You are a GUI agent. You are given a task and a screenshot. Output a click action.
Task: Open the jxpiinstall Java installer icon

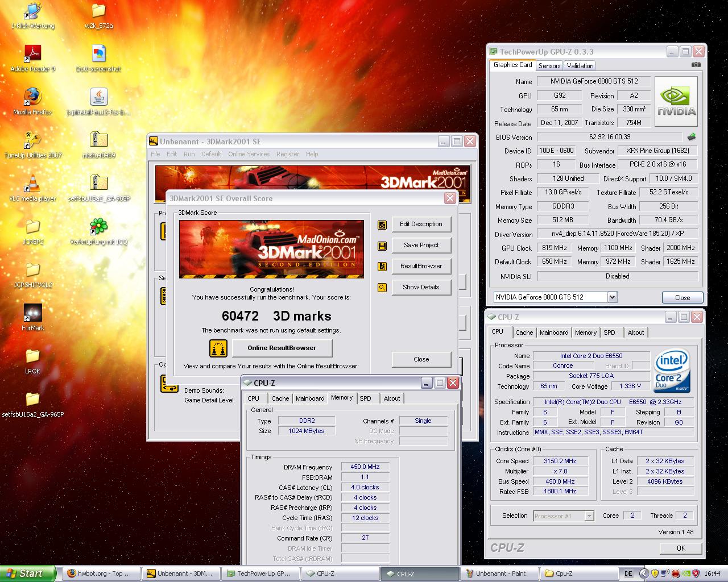[x=98, y=97]
